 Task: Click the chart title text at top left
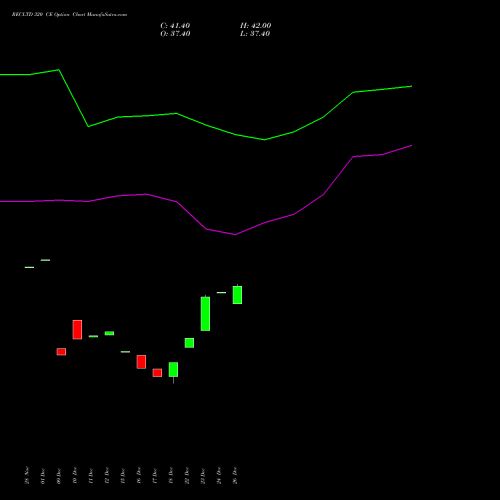(69, 15)
